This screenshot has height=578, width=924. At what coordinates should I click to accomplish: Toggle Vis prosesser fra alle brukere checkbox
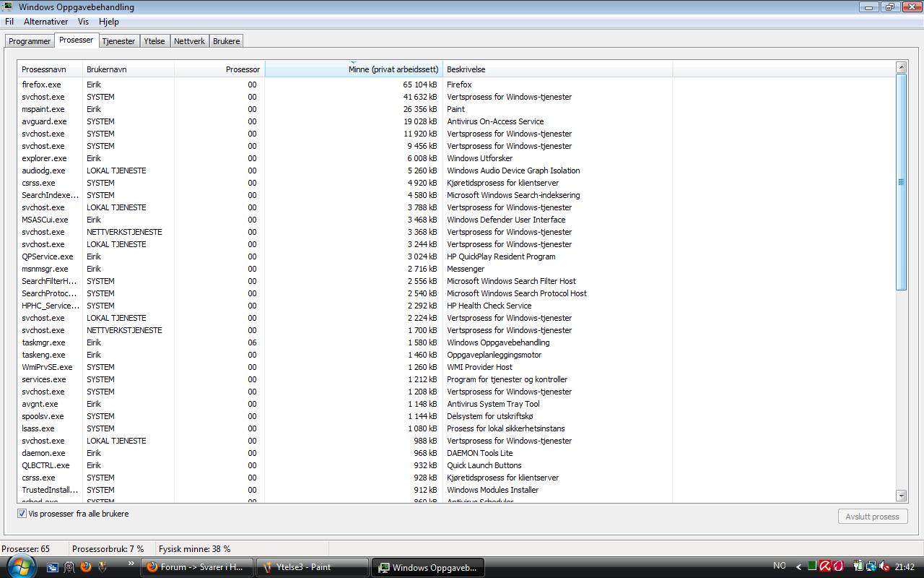click(22, 514)
